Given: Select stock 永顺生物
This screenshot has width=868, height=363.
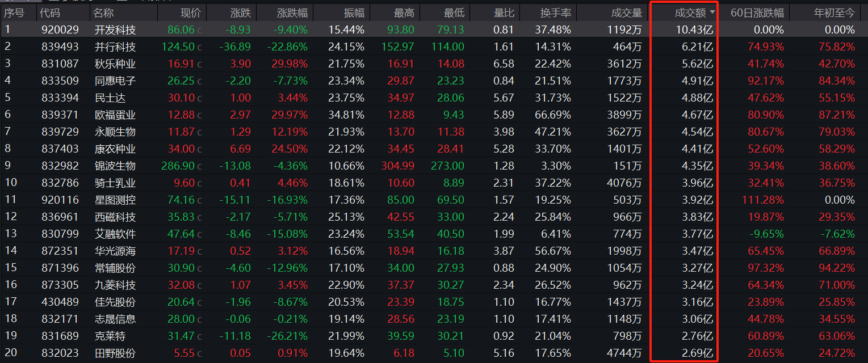Looking at the screenshot, I should pyautogui.click(x=115, y=132).
